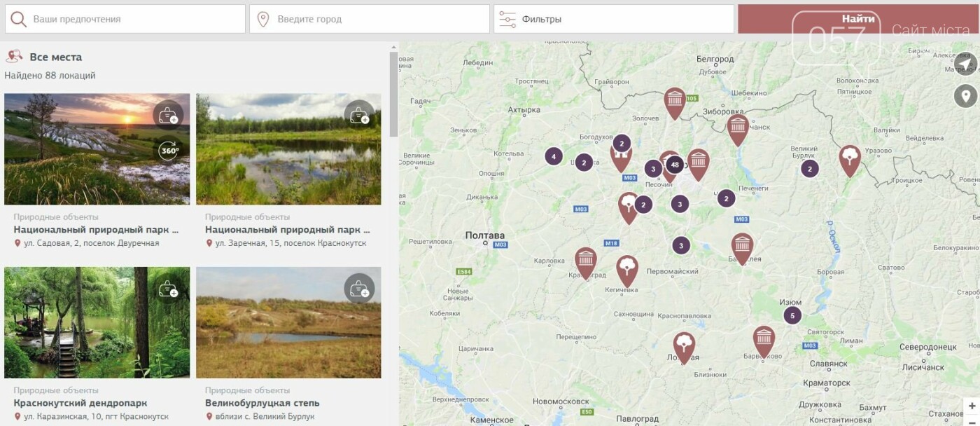
Task: Click the results list scrollbar thumb
Action: 393,95
